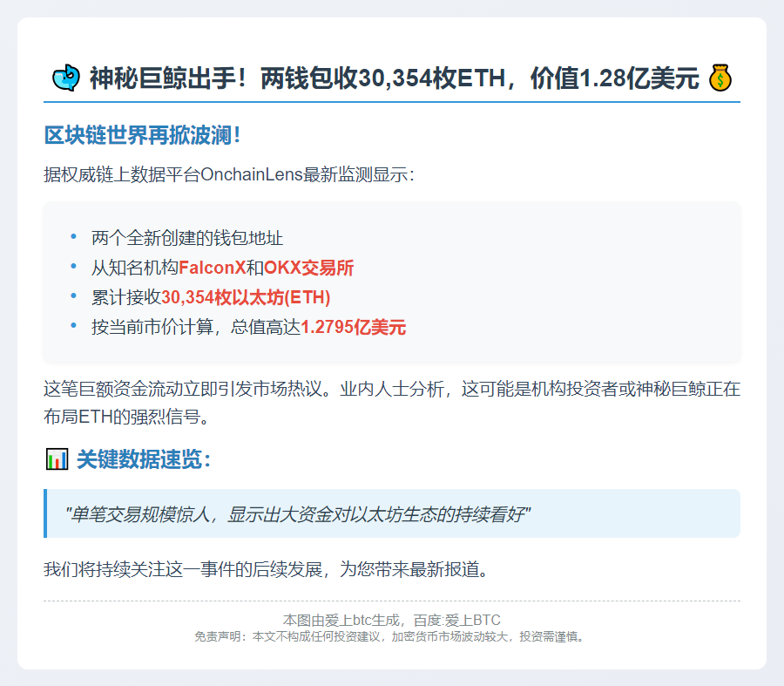The height and width of the screenshot is (686, 784).
Task: Open the red FalconX text
Action: click(212, 268)
